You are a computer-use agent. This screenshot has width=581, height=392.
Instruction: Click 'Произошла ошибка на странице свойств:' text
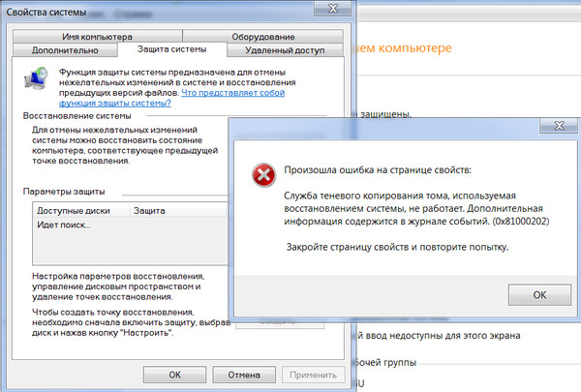[378, 170]
